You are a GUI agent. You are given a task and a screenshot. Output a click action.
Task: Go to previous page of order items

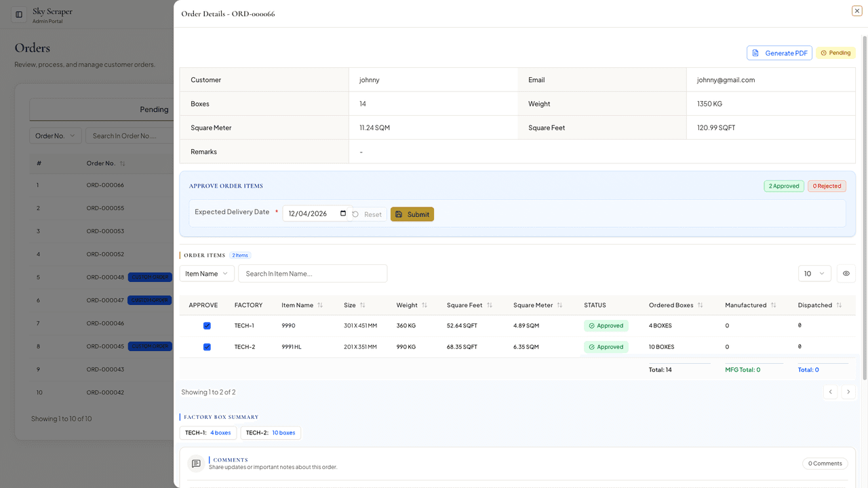click(831, 392)
